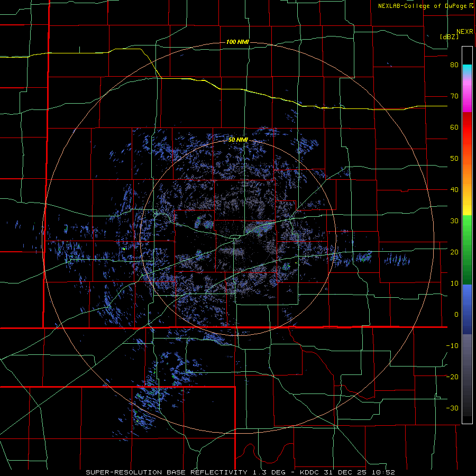Click the 60 dBZ scale value
476x476 pixels.
tap(454, 127)
